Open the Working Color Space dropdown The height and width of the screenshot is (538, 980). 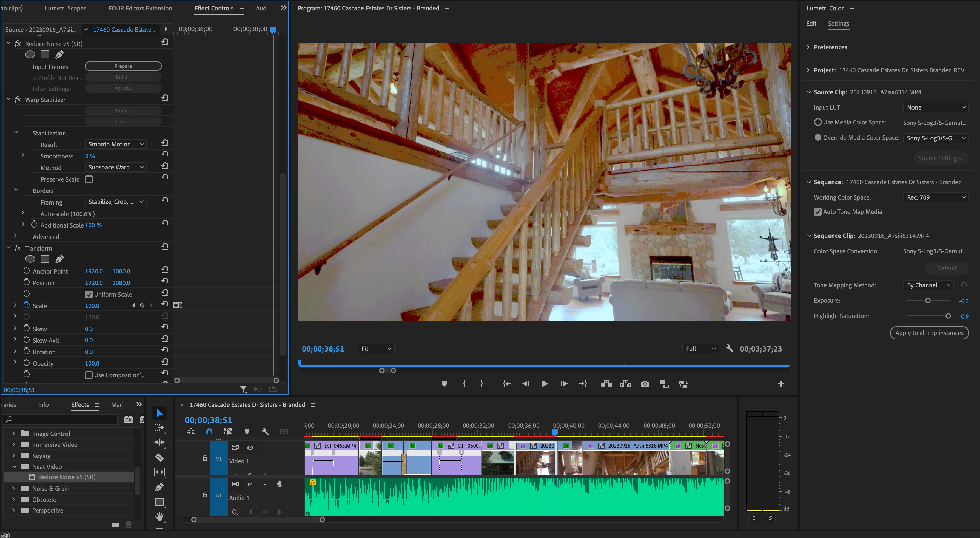coord(936,197)
